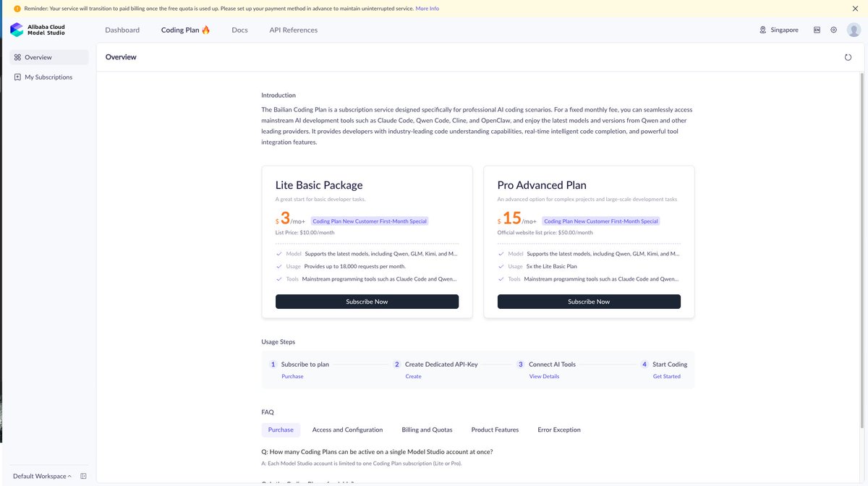868x486 pixels.
Task: Click the Usage Steps heading
Action: pos(278,342)
